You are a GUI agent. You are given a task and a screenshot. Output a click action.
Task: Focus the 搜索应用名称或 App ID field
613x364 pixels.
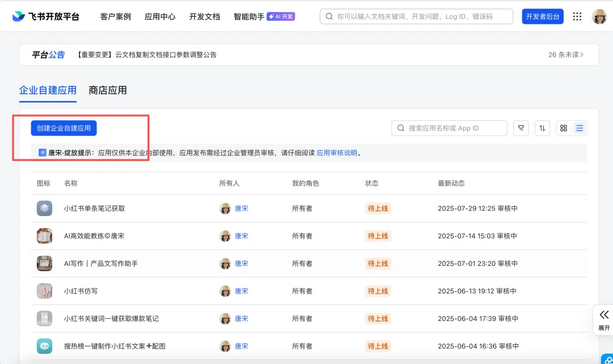(449, 128)
